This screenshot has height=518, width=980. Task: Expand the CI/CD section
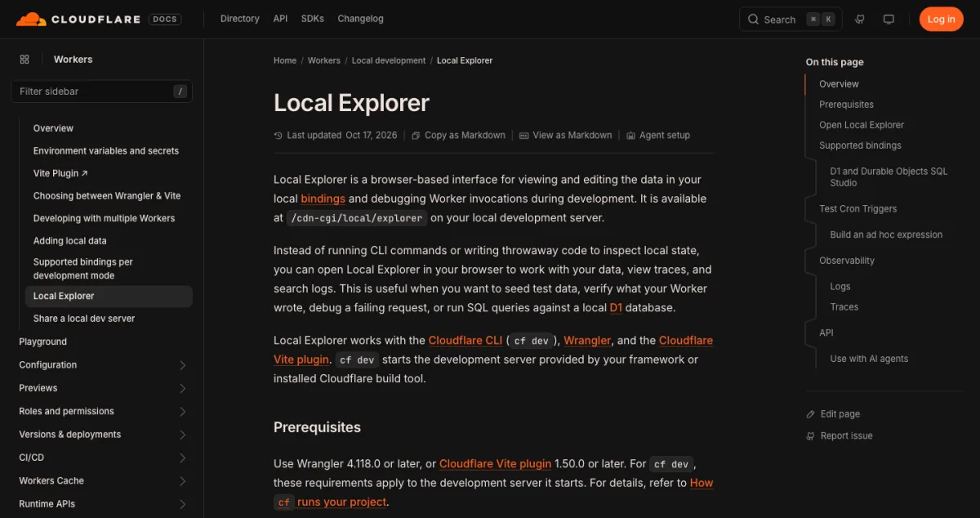point(182,458)
